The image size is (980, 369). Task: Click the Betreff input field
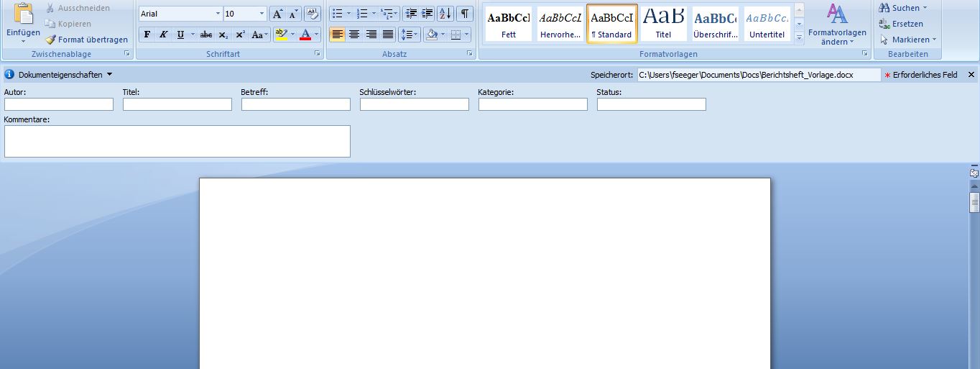(296, 104)
